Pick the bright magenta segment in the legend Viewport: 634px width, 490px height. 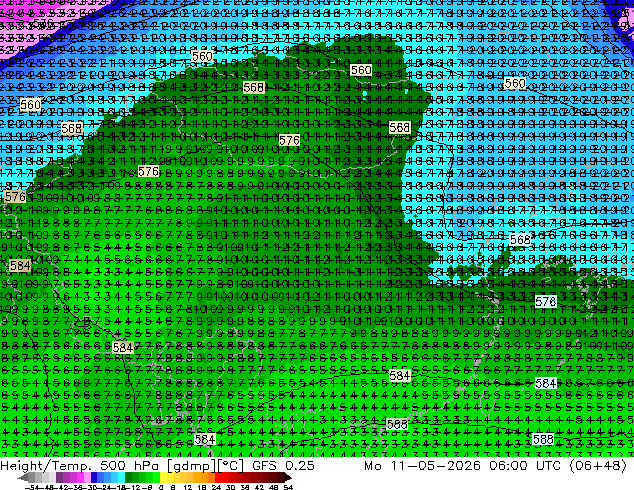point(80,478)
